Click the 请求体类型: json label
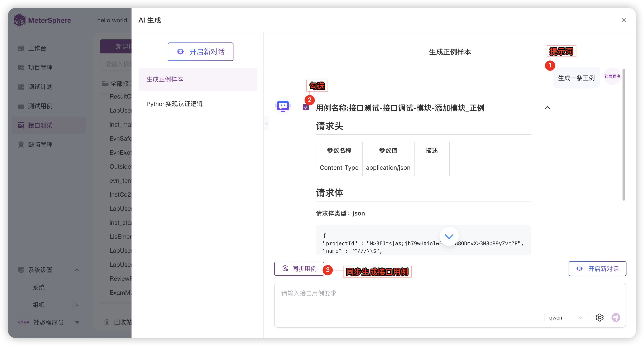This screenshot has width=644, height=346. 340,213
